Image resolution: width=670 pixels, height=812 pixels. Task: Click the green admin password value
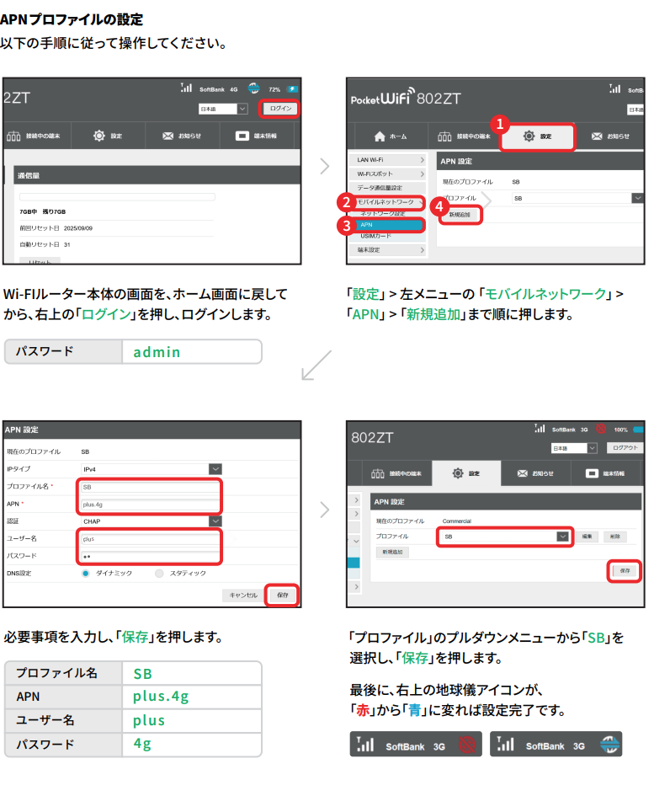tap(157, 352)
